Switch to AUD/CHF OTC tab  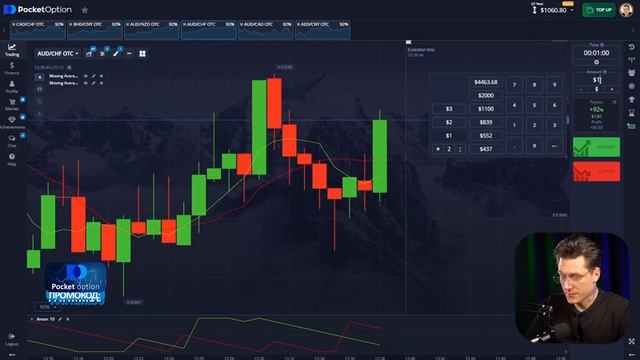209,30
